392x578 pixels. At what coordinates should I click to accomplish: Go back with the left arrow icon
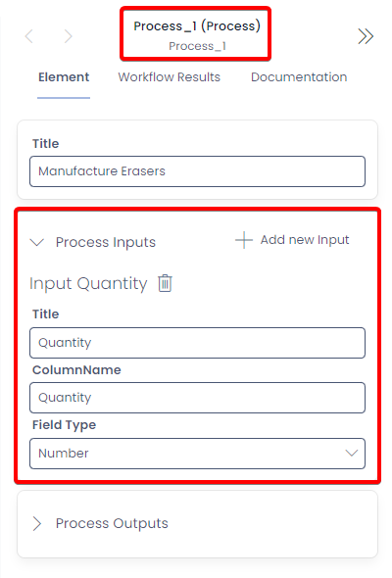click(x=29, y=36)
